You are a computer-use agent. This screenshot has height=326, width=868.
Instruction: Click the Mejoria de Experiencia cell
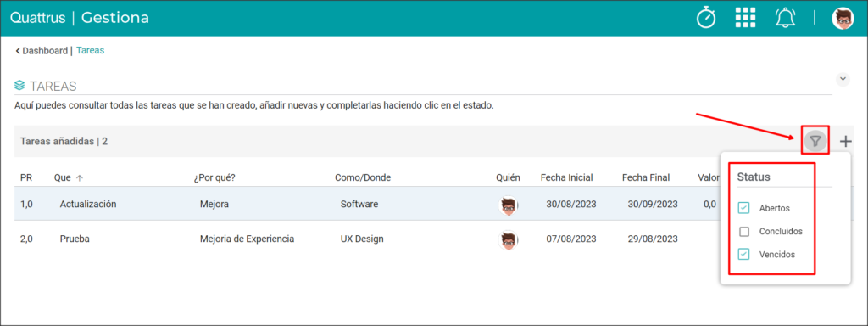(x=247, y=239)
